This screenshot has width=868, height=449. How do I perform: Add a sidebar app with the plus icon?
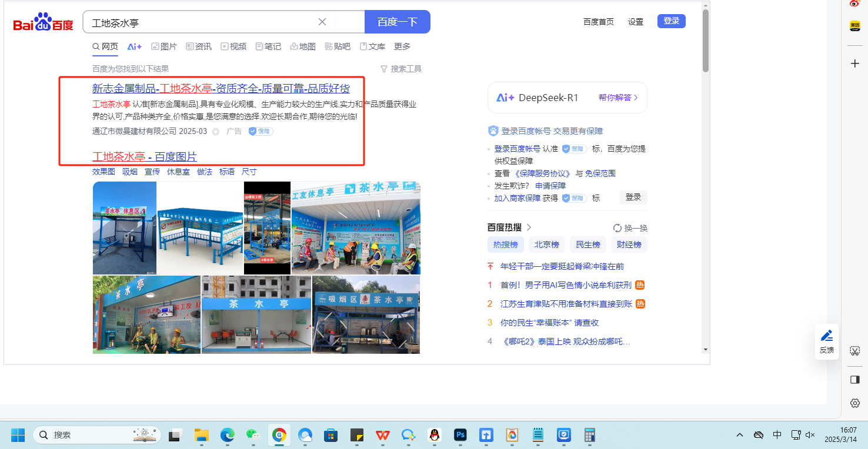pos(855,63)
